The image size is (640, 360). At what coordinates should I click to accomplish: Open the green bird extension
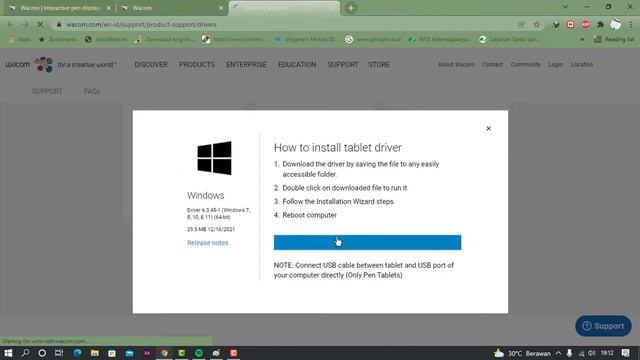click(556, 24)
